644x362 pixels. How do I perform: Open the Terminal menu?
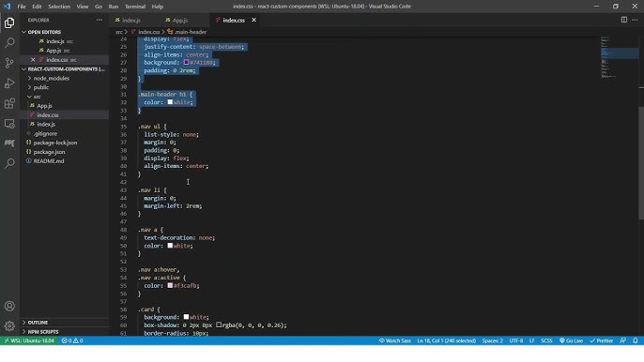click(x=135, y=7)
